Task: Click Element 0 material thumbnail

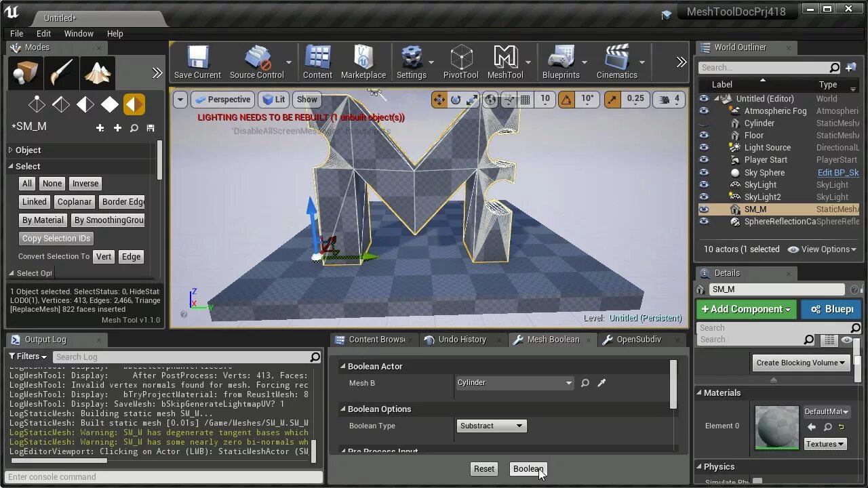Action: tap(777, 427)
